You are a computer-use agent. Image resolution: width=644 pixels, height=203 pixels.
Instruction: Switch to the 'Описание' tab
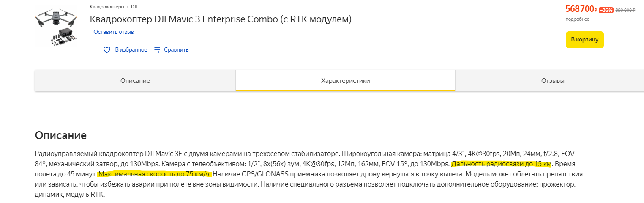(135, 81)
